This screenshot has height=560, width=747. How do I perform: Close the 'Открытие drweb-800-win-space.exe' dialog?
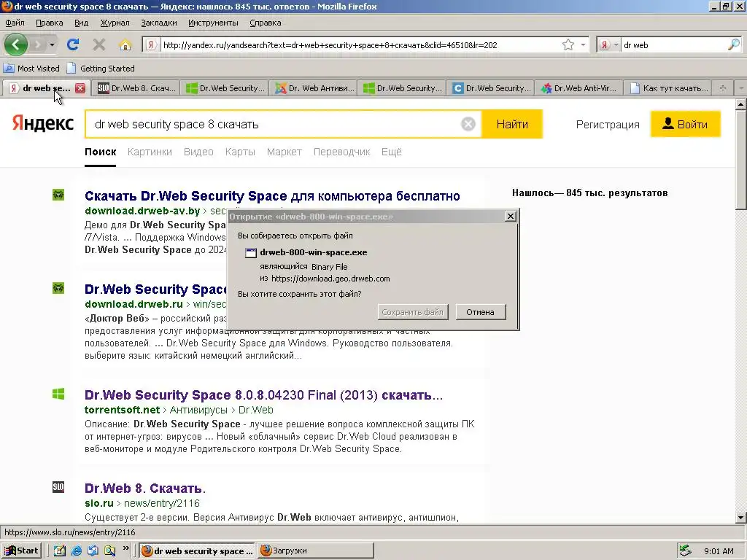tap(510, 216)
